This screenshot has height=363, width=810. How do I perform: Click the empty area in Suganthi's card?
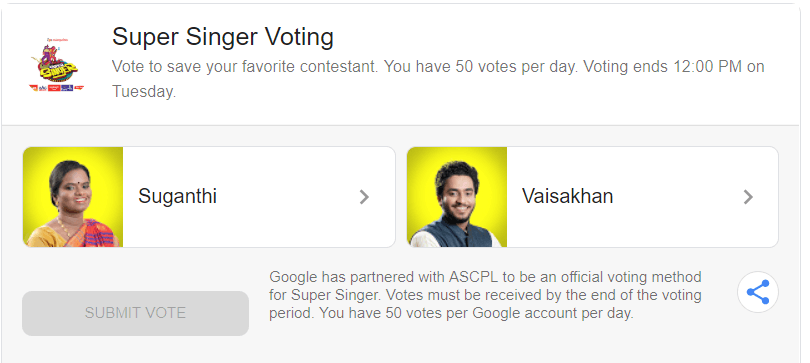287,197
